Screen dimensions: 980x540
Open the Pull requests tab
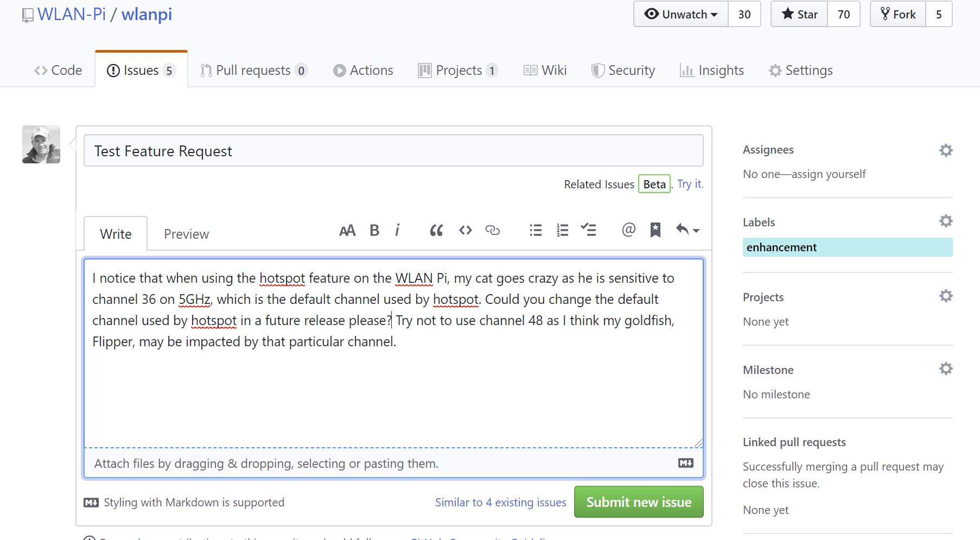(x=253, y=71)
